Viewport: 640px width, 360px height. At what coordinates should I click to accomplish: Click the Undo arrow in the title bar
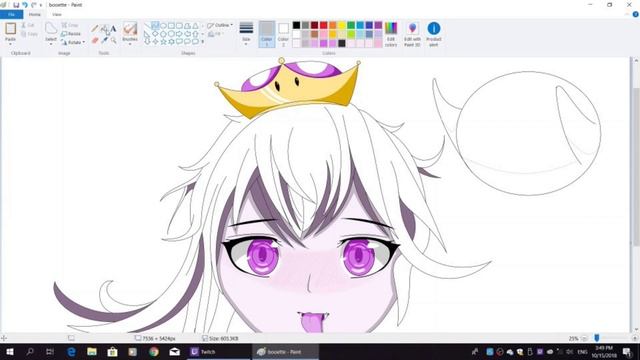coord(25,5)
